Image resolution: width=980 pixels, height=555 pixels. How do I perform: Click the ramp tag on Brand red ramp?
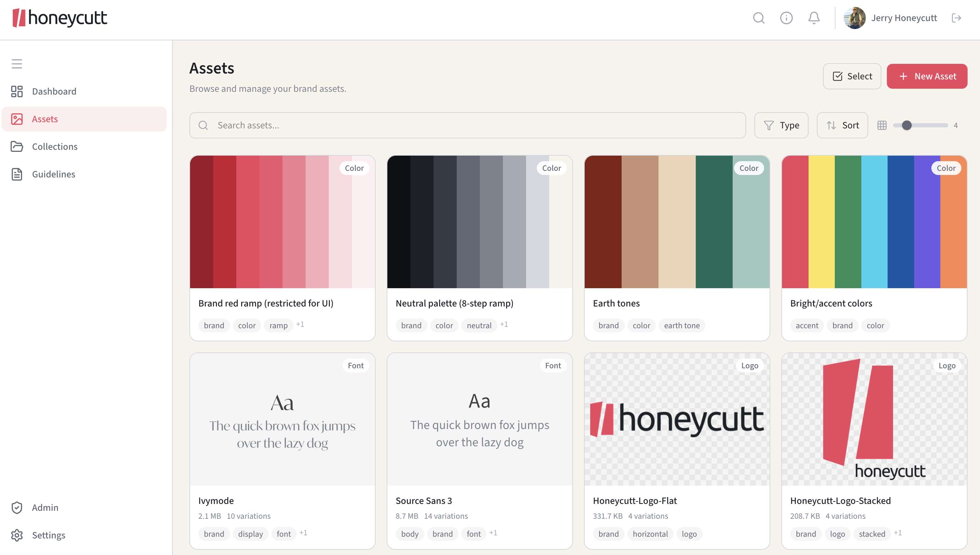point(278,325)
